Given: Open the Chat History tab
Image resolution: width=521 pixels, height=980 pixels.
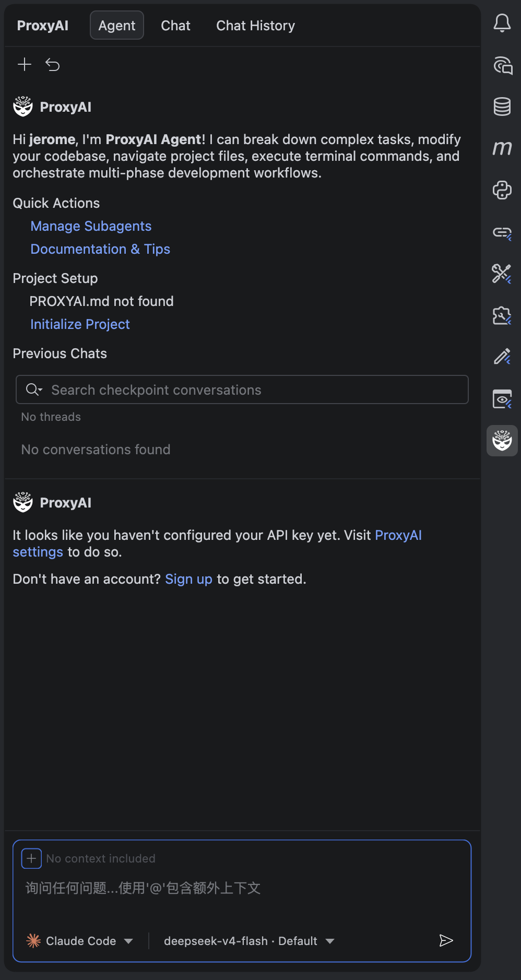Looking at the screenshot, I should coord(256,25).
